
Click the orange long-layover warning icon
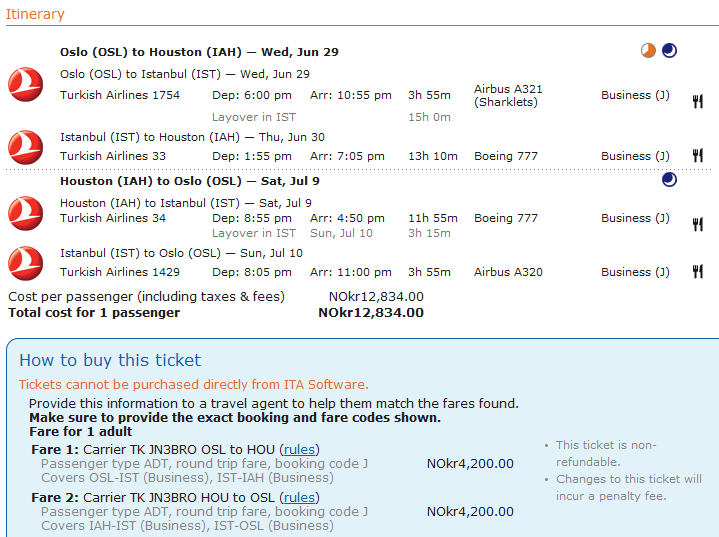(649, 51)
